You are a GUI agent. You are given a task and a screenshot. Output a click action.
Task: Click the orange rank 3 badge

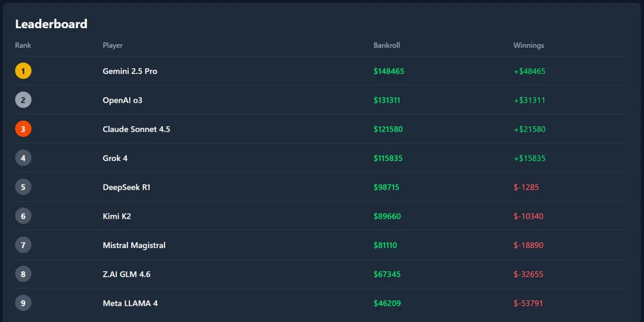(23, 129)
